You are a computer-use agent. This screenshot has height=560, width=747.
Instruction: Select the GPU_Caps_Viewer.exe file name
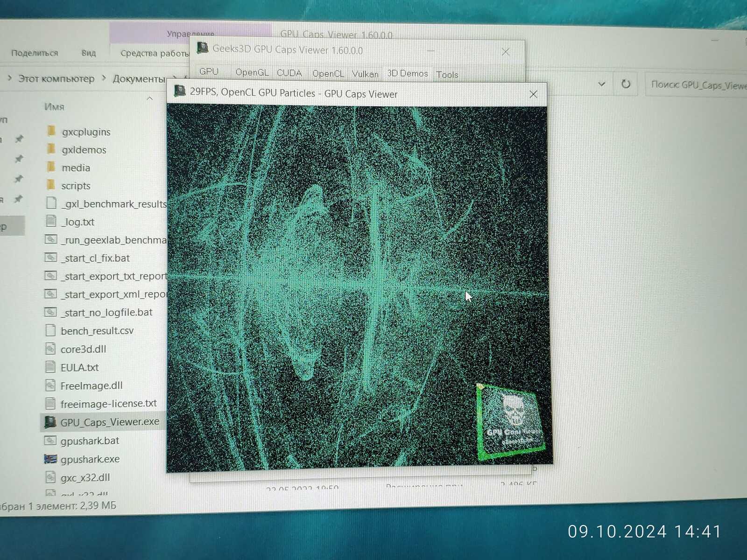point(110,422)
